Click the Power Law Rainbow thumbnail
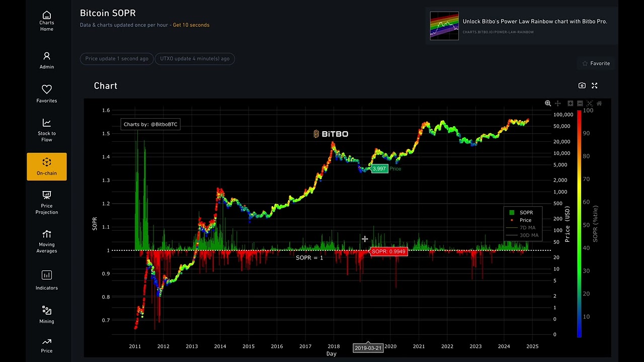644x362 pixels. 444,26
